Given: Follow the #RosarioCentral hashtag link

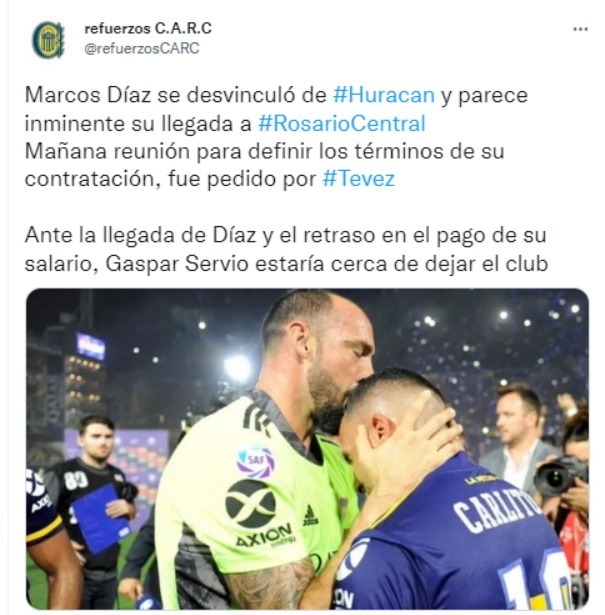Looking at the screenshot, I should click(x=342, y=124).
